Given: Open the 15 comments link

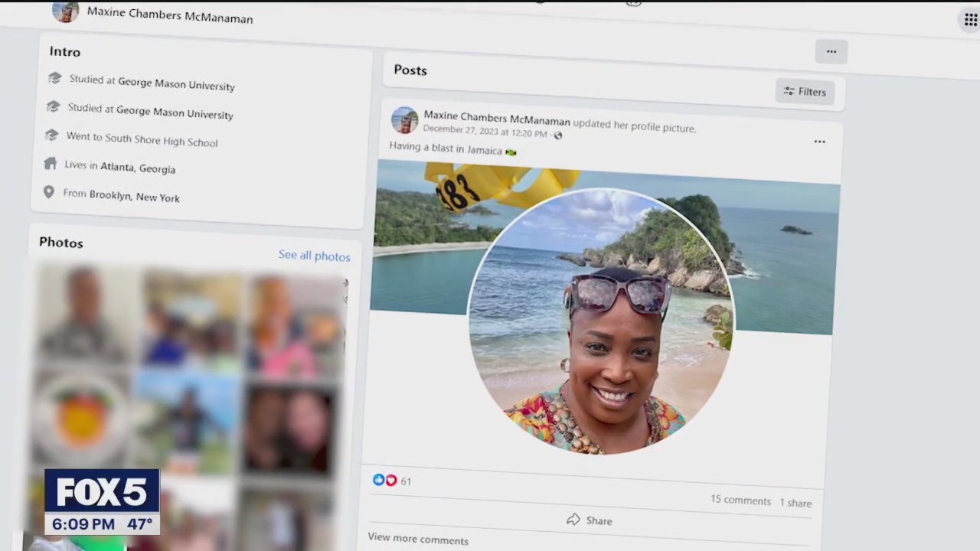Looking at the screenshot, I should [740, 500].
